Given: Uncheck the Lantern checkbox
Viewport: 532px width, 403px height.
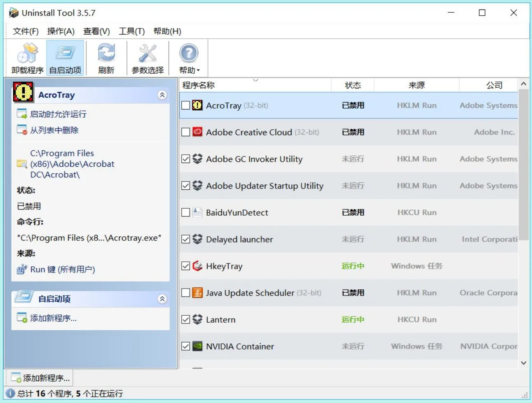Looking at the screenshot, I should 186,319.
